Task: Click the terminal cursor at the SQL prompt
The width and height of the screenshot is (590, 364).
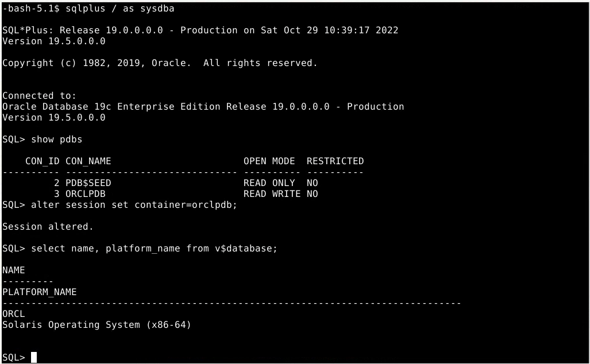Action: pos(34,357)
